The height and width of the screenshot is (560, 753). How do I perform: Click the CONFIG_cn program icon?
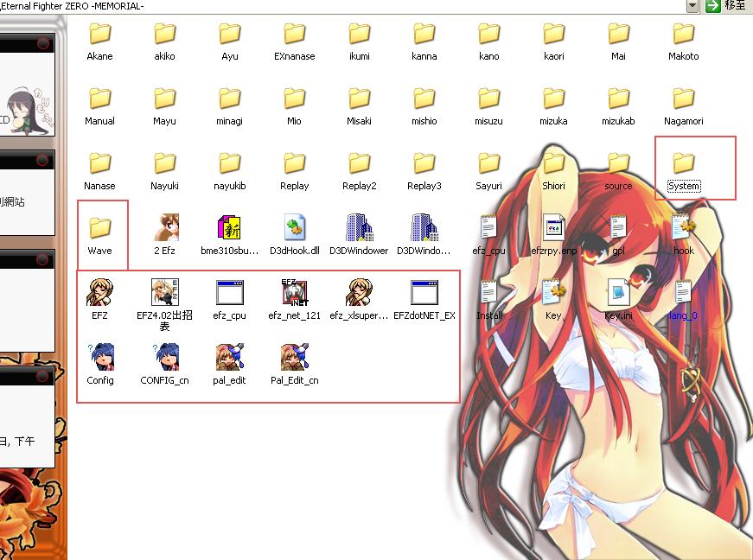165,357
